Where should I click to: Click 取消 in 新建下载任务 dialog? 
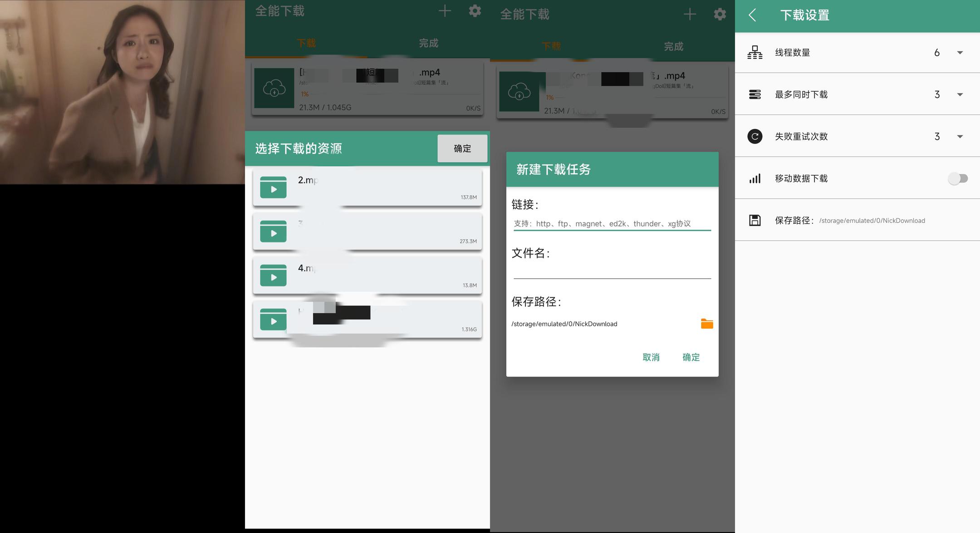(651, 357)
